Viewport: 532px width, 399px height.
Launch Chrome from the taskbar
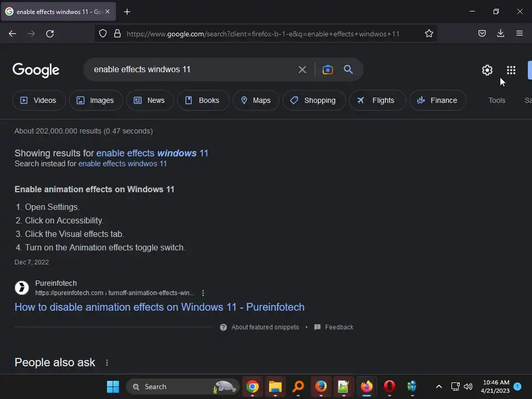(252, 387)
